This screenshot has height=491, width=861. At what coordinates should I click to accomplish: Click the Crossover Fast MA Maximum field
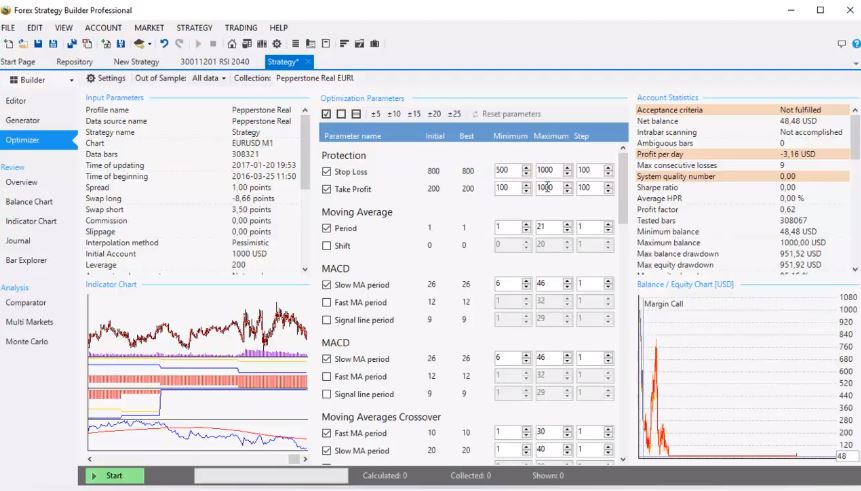549,432
